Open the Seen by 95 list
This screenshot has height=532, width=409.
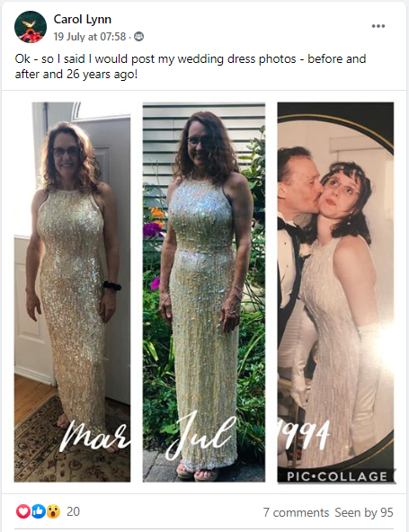pyautogui.click(x=364, y=512)
